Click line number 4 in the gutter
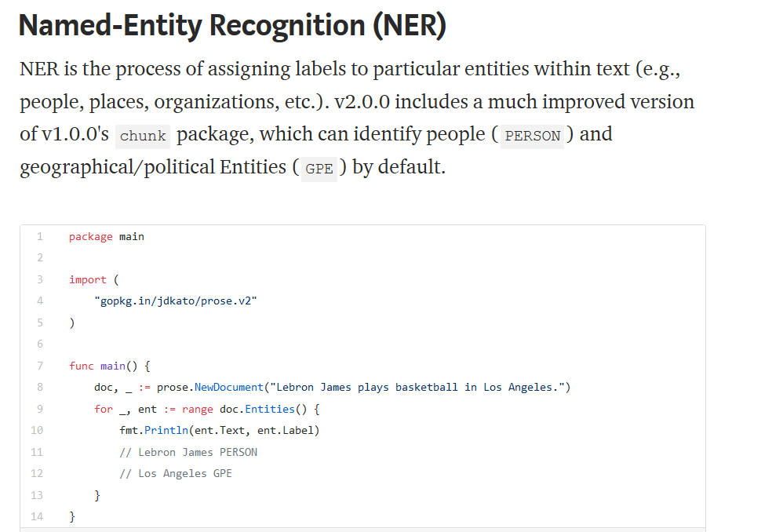 [39, 301]
